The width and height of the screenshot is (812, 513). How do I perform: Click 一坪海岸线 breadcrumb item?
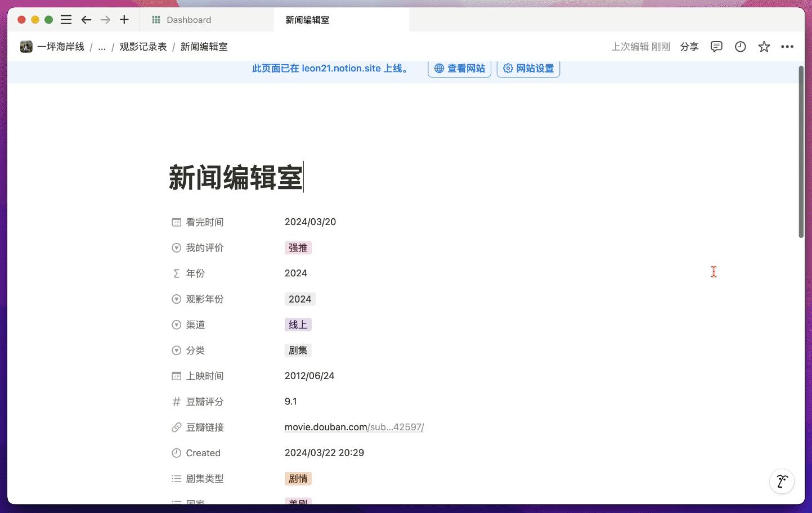tap(61, 47)
